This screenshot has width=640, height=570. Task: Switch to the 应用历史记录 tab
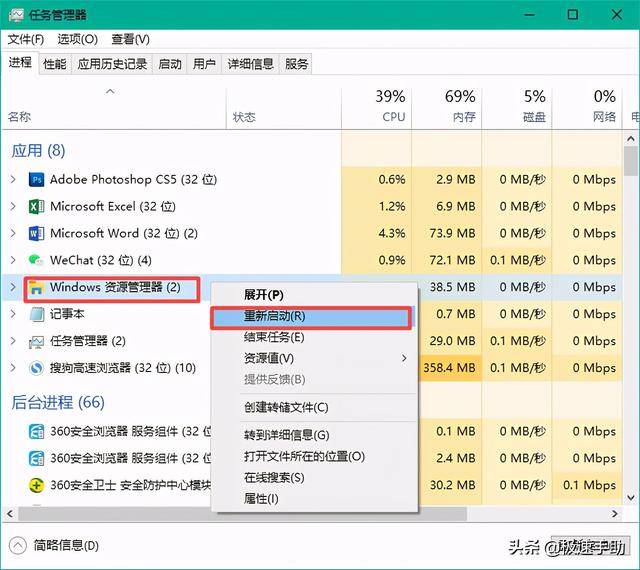click(x=112, y=64)
